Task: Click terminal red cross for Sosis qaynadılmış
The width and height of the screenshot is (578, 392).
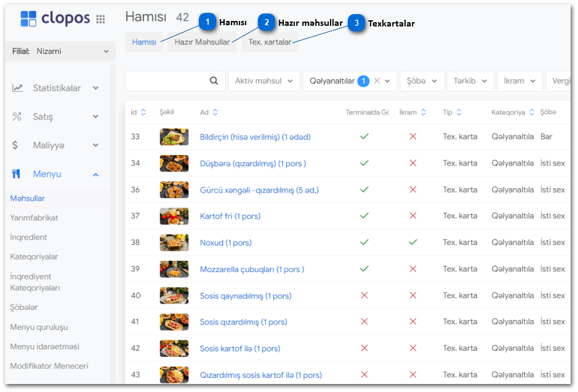Action: pyautogui.click(x=364, y=295)
